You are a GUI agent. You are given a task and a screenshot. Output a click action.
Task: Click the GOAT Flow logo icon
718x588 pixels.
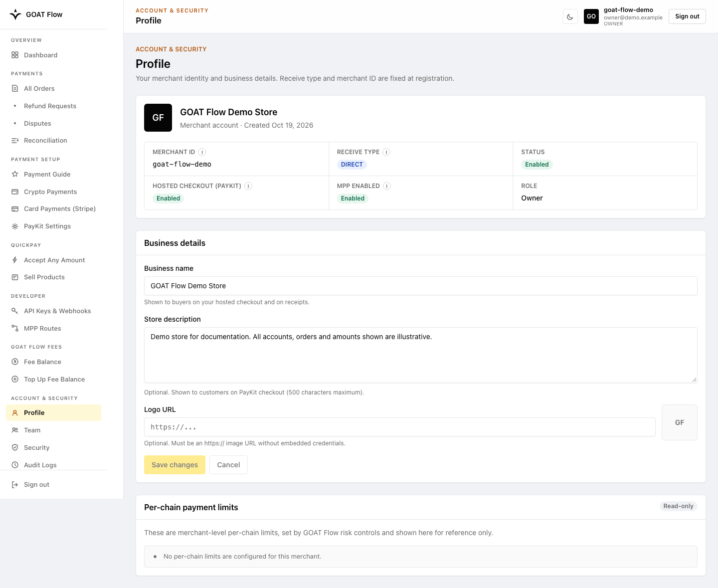(15, 14)
